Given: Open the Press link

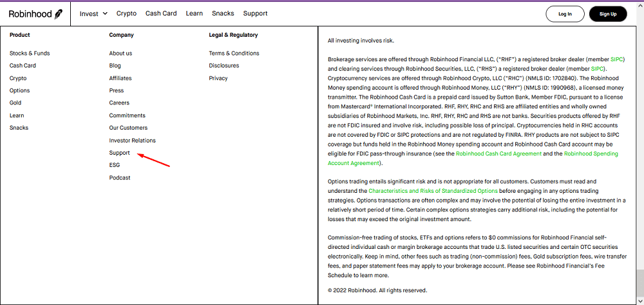Looking at the screenshot, I should tap(116, 90).
